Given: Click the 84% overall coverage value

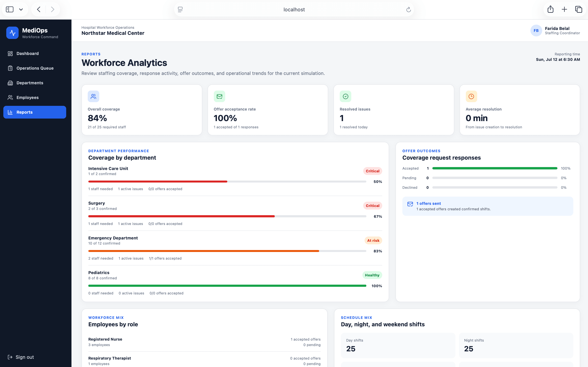Looking at the screenshot, I should (97, 118).
